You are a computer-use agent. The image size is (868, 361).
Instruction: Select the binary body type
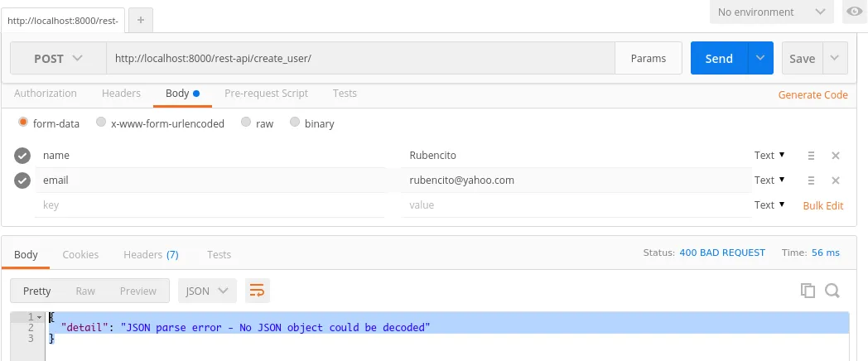click(295, 123)
